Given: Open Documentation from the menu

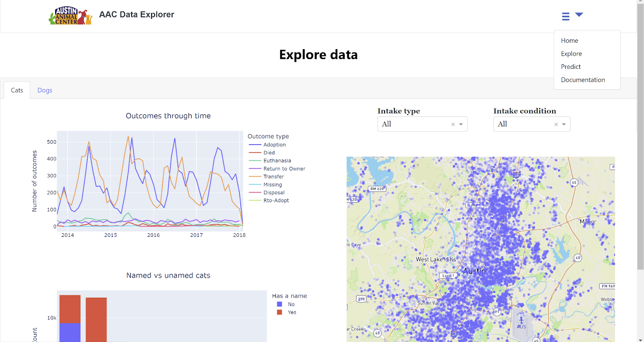Looking at the screenshot, I should coord(583,80).
